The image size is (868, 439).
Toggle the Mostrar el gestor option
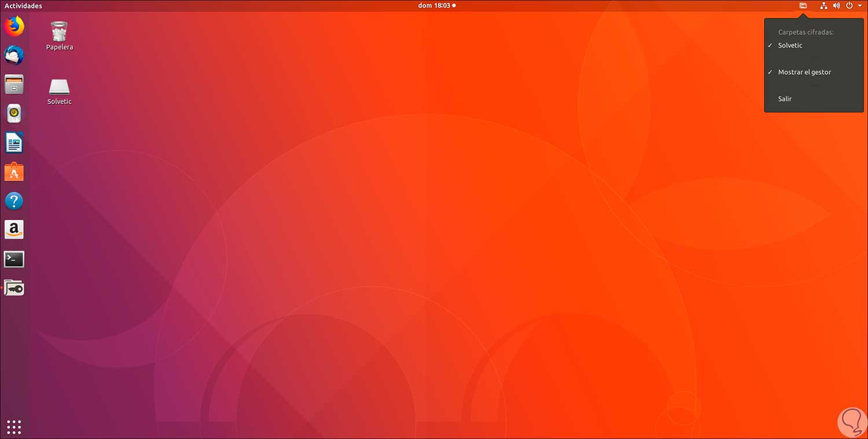[814, 72]
